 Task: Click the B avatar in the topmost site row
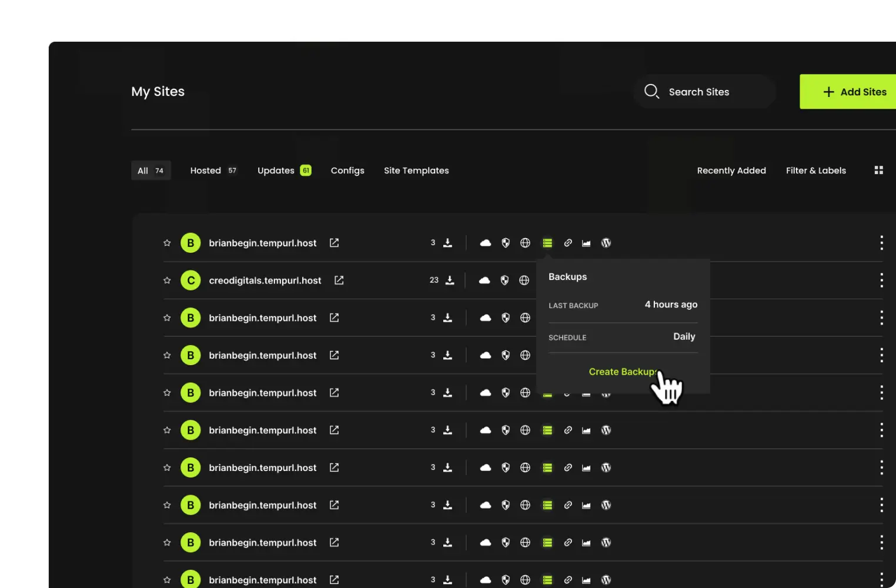[190, 243]
